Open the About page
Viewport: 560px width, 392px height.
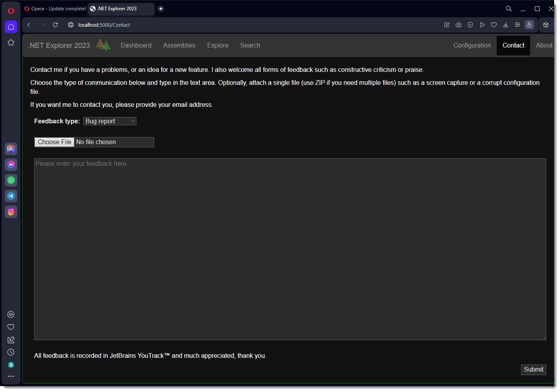[x=544, y=46]
